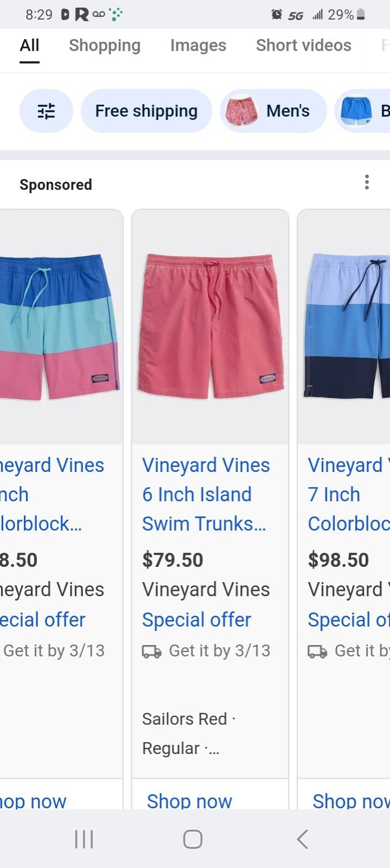
Task: Open the Short videos tab
Action: click(304, 46)
